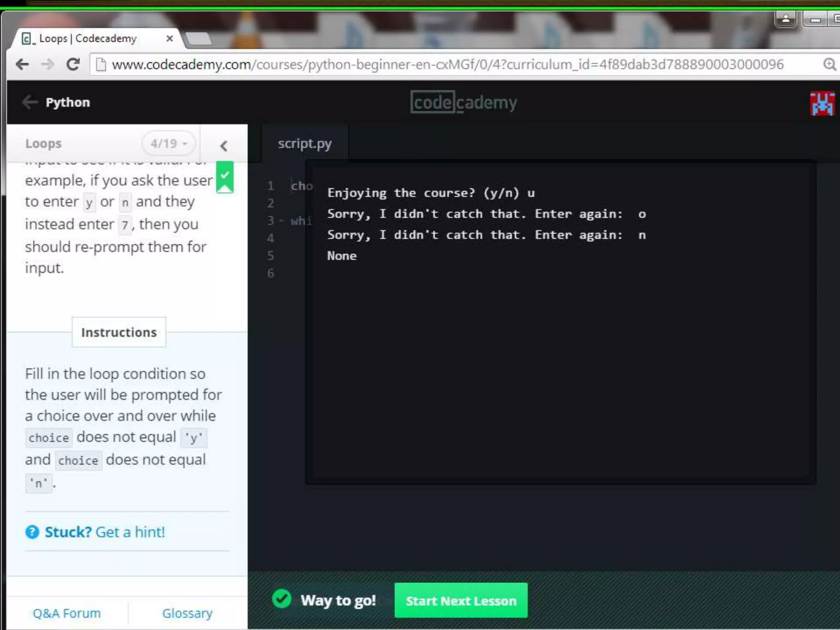
Task: Click the browser forward arrow button
Action: [x=48, y=64]
